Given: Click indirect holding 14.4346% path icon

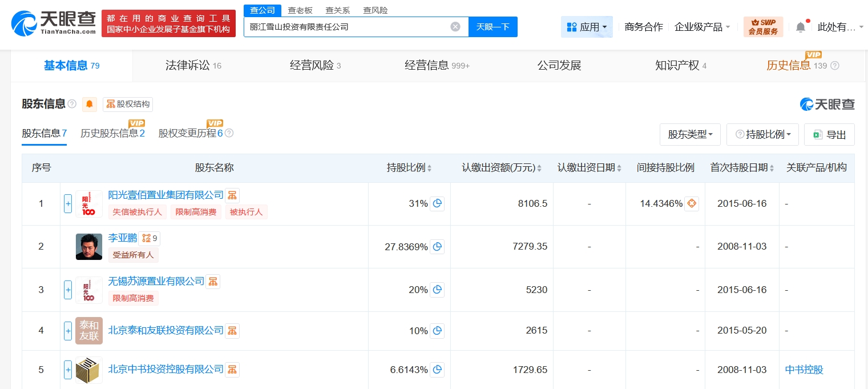Looking at the screenshot, I should click(x=691, y=203).
